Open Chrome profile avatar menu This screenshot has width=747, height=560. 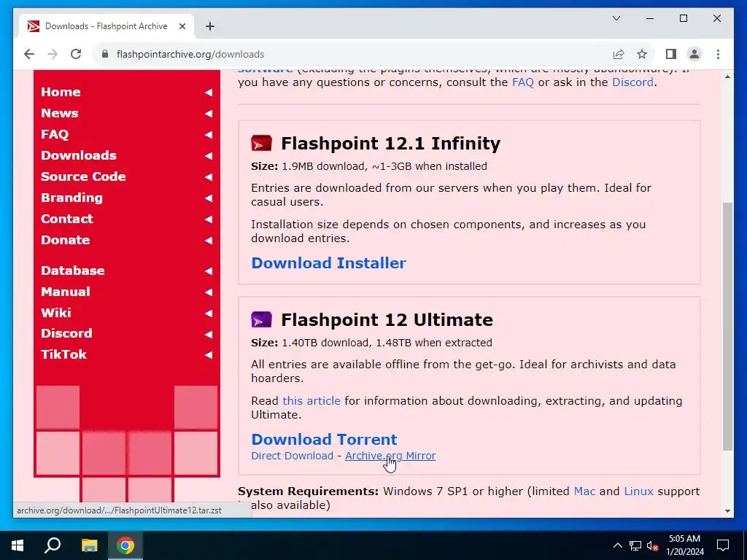[694, 54]
